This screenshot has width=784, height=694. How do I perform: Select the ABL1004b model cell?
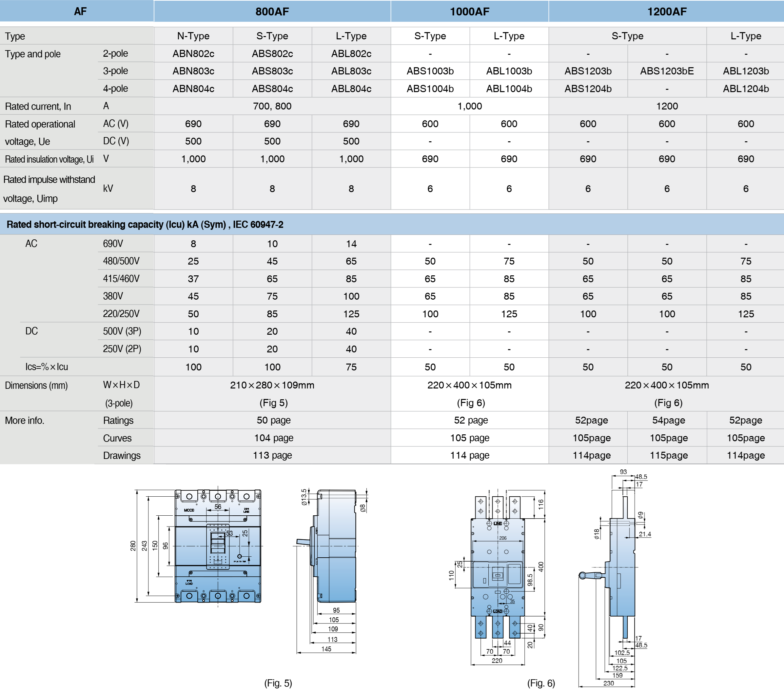(509, 89)
